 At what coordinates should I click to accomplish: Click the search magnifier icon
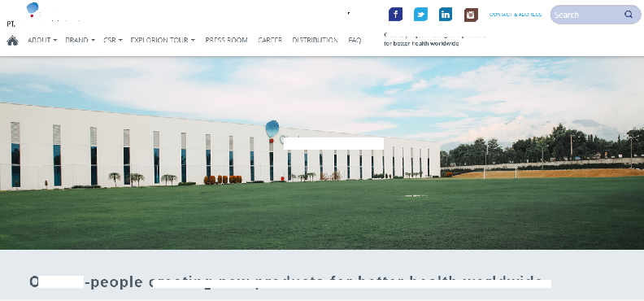(629, 15)
